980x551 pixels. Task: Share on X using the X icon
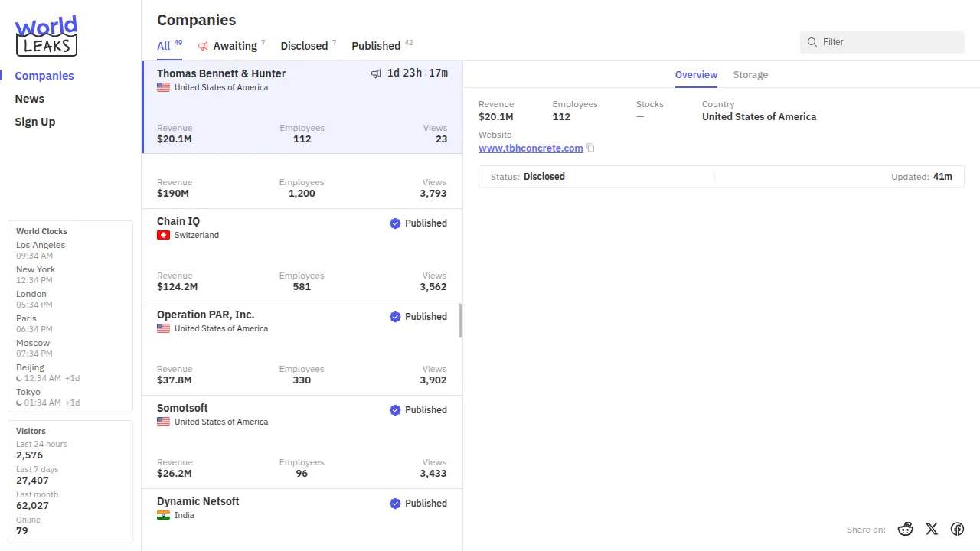[931, 529]
